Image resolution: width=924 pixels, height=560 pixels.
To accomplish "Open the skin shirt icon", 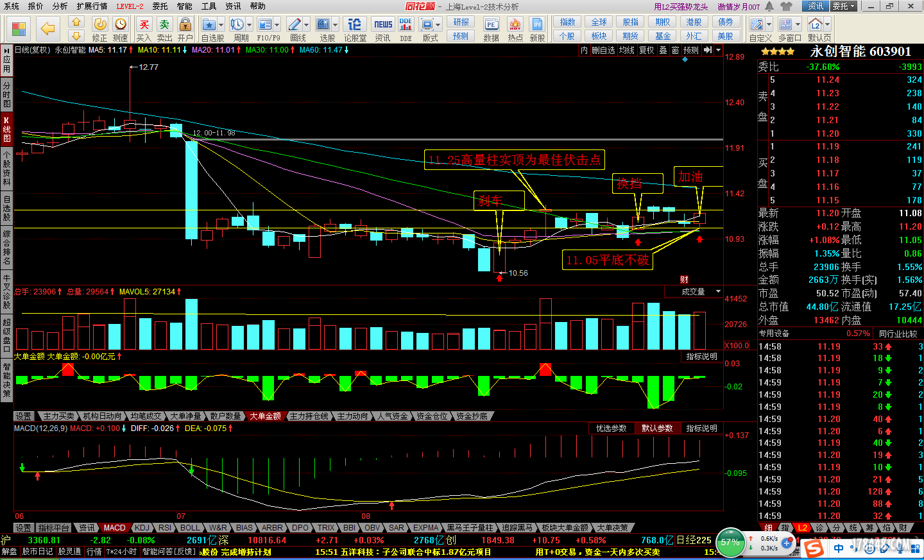I will (787, 6).
